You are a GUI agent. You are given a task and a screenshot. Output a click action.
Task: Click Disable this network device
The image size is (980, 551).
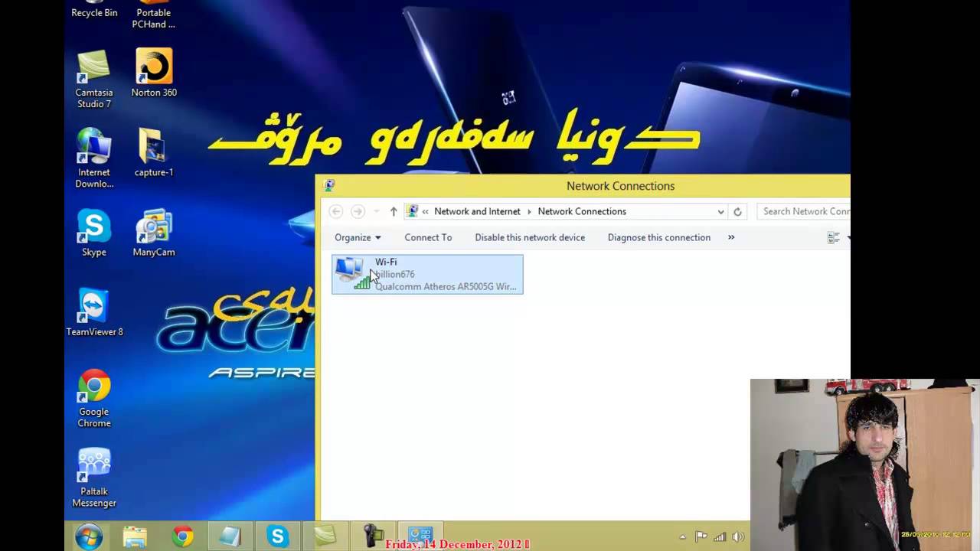pos(530,237)
